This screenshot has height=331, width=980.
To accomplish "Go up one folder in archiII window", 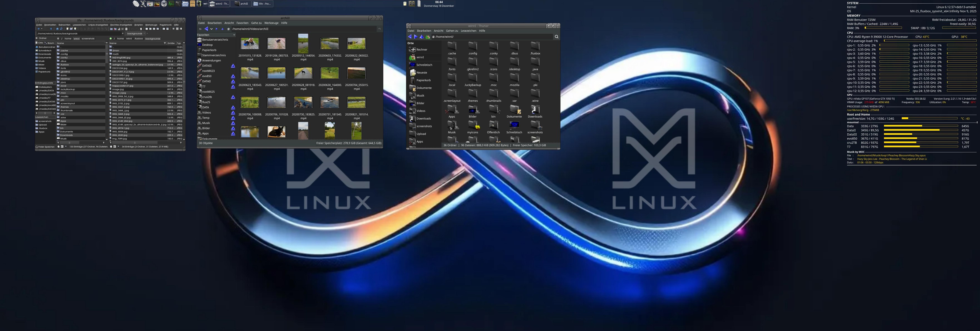I will (x=222, y=29).
